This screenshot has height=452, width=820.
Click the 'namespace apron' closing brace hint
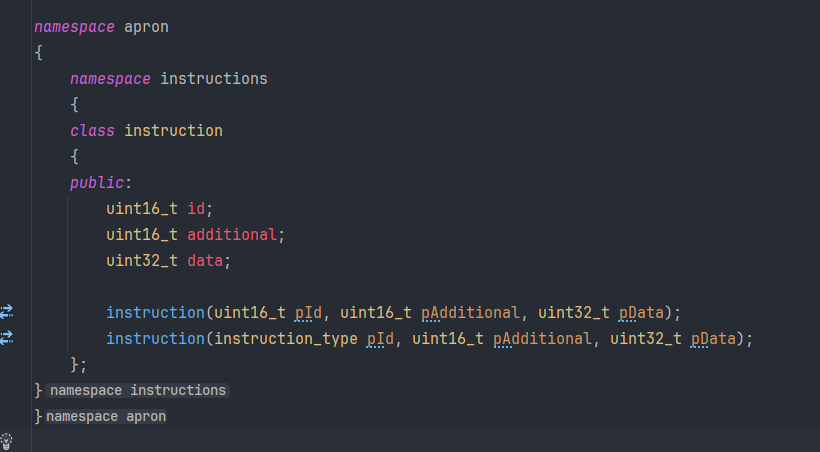click(106, 416)
